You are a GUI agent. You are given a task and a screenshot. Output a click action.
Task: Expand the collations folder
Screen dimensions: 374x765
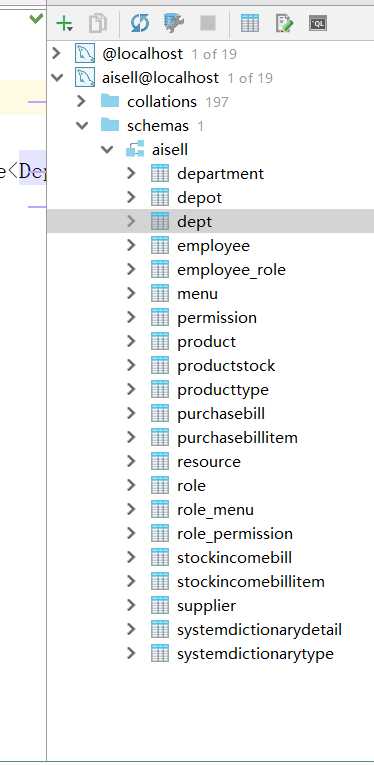point(81,101)
